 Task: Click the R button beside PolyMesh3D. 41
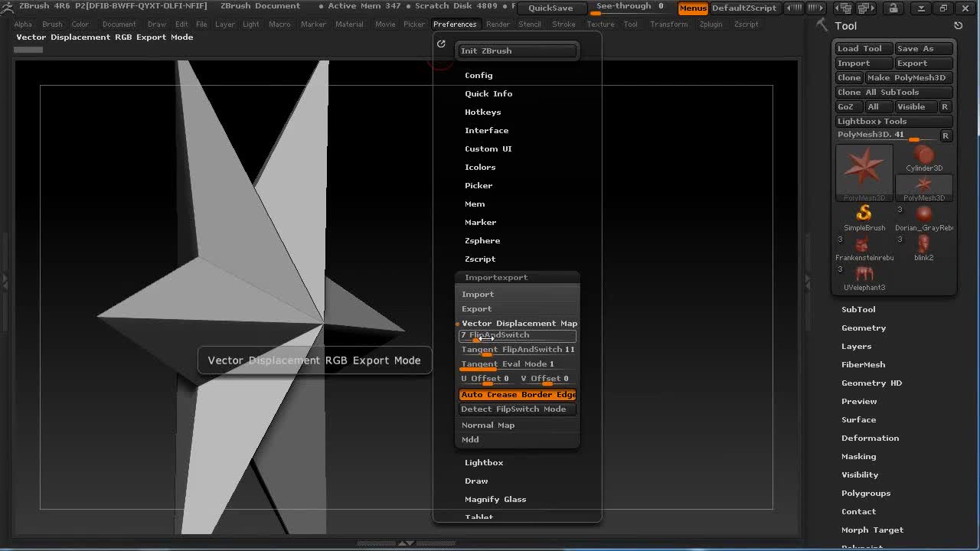pyautogui.click(x=946, y=135)
